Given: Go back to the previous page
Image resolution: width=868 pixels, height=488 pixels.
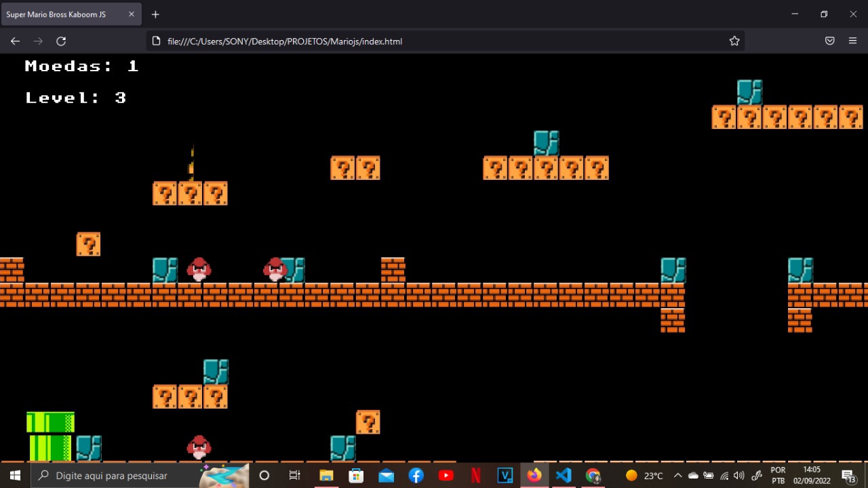Looking at the screenshot, I should point(15,41).
